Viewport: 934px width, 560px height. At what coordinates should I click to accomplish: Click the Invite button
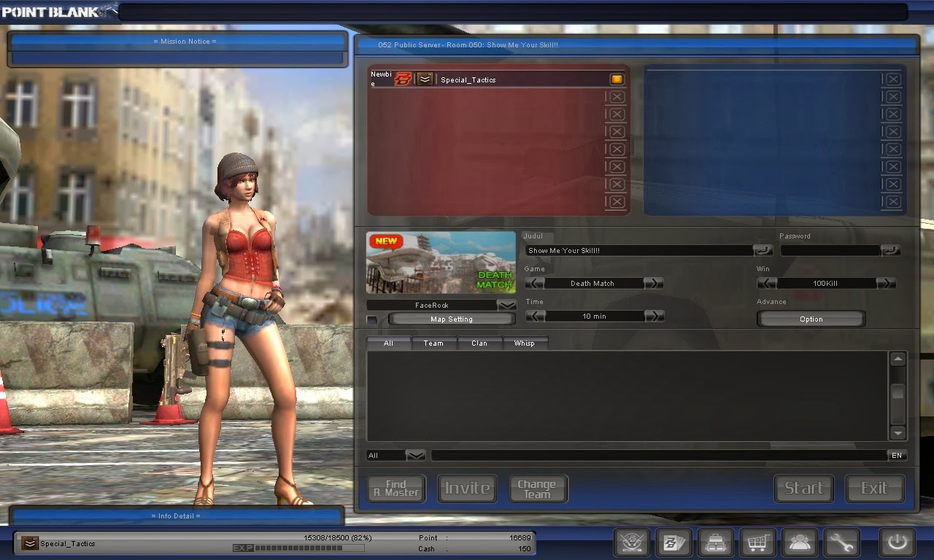(467, 489)
